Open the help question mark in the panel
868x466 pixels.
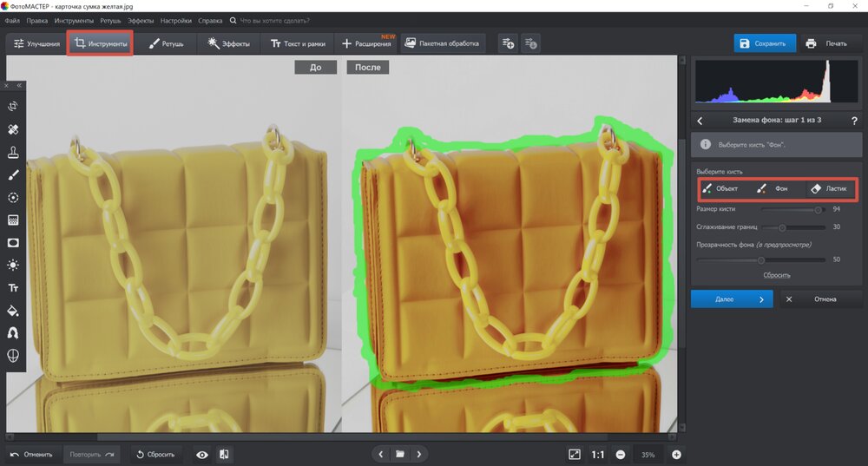tap(854, 121)
